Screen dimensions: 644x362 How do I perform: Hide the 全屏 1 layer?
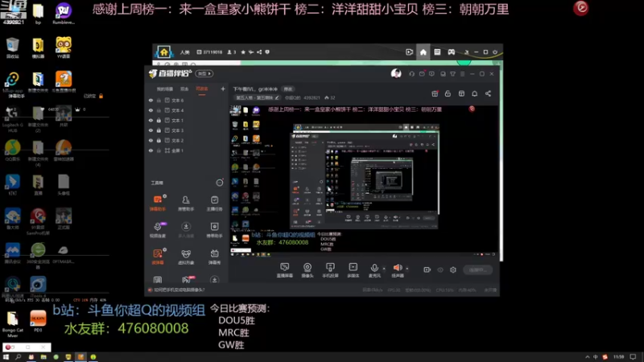151,150
